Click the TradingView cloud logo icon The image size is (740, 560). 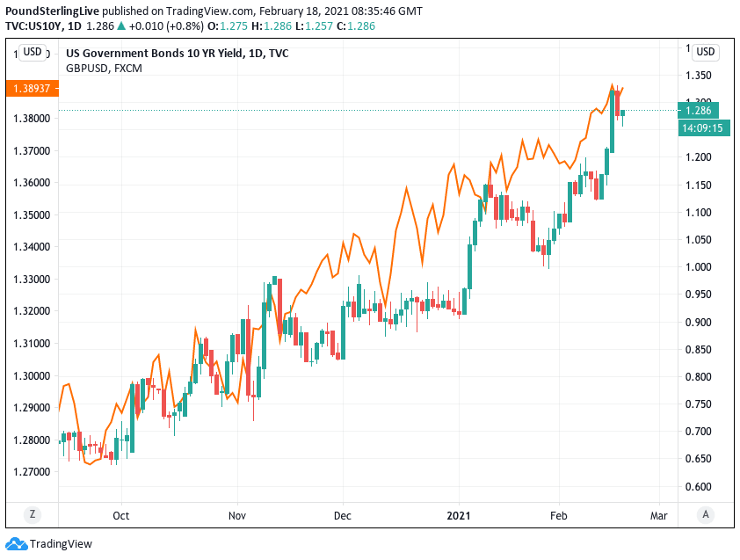coord(16,544)
